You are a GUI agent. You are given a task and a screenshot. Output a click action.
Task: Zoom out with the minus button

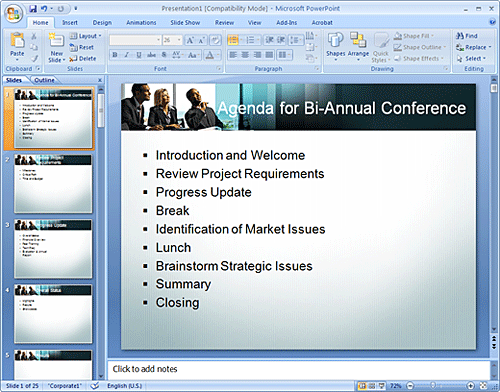click(x=410, y=386)
